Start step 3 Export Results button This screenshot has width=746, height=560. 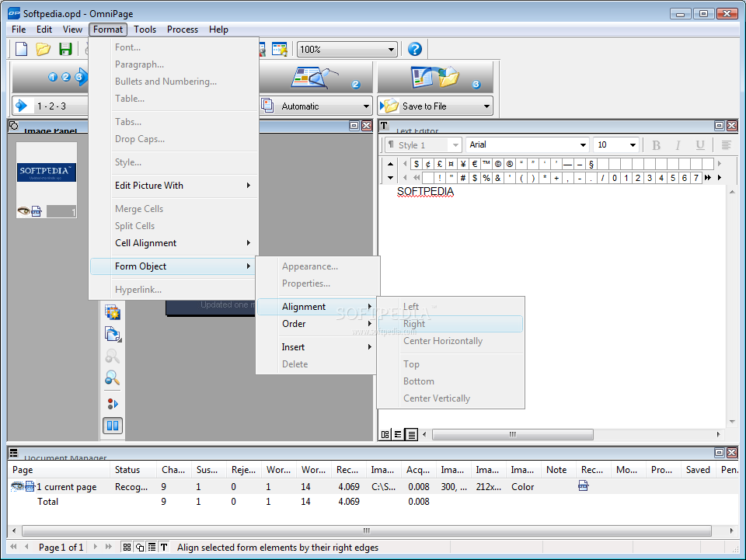tap(435, 78)
